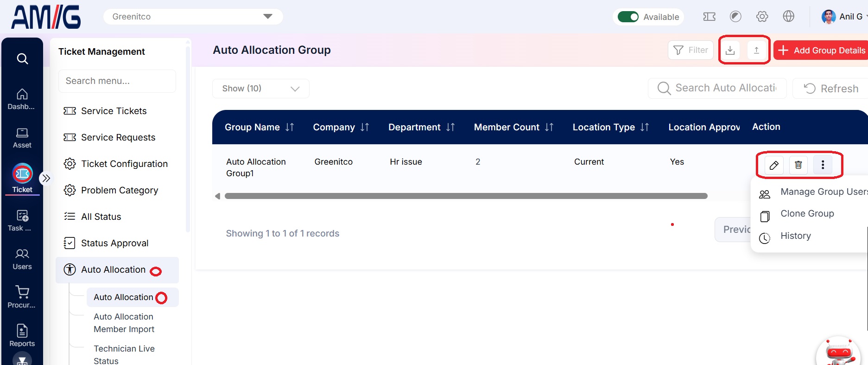Image resolution: width=868 pixels, height=365 pixels.
Task: Edit Auto Allocation Group1 with pencil icon
Action: click(x=774, y=165)
